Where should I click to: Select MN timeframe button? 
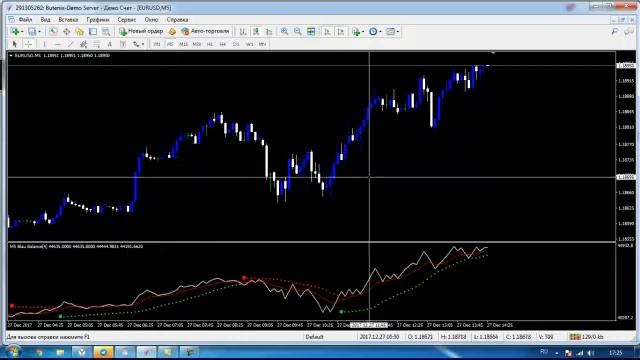coord(262,44)
